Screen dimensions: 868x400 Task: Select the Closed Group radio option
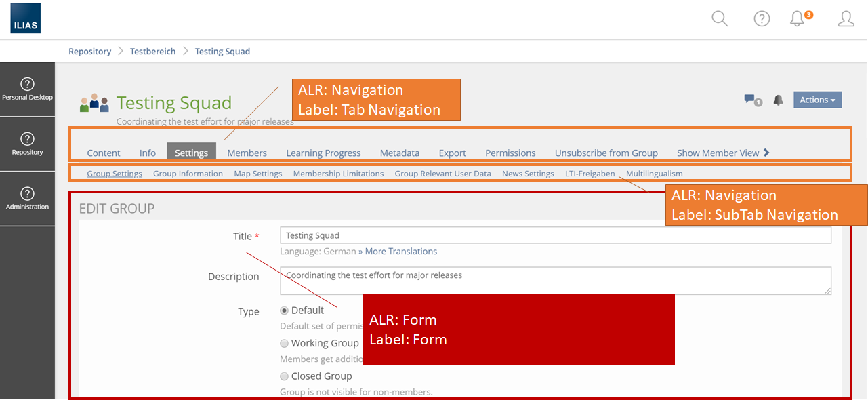tap(285, 376)
